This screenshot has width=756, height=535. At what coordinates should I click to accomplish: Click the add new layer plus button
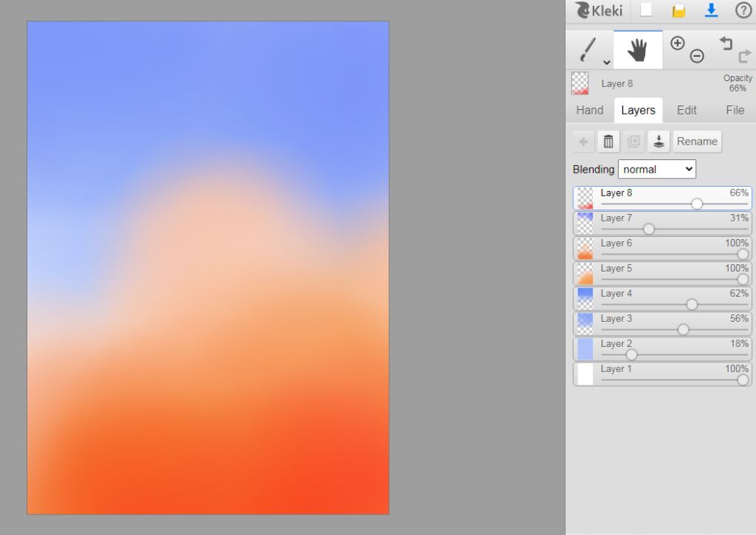tap(583, 142)
